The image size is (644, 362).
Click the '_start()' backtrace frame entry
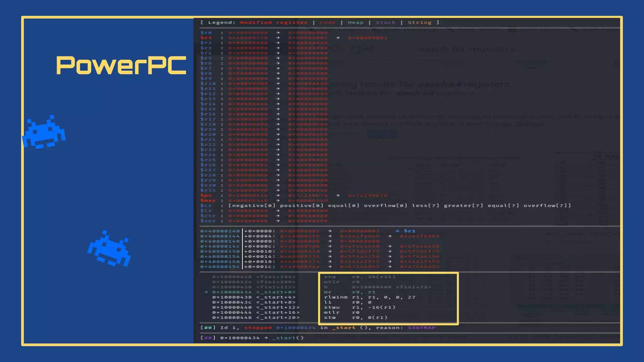(x=288, y=338)
